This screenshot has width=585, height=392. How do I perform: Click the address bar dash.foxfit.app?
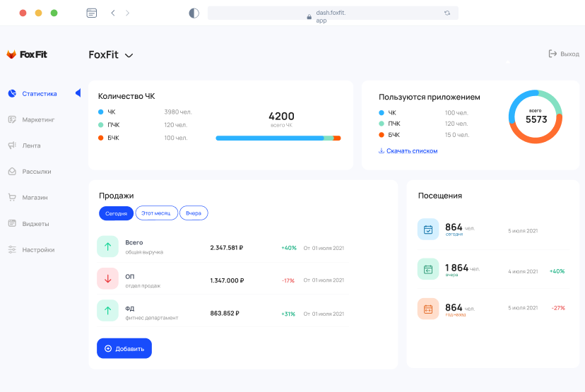(333, 13)
